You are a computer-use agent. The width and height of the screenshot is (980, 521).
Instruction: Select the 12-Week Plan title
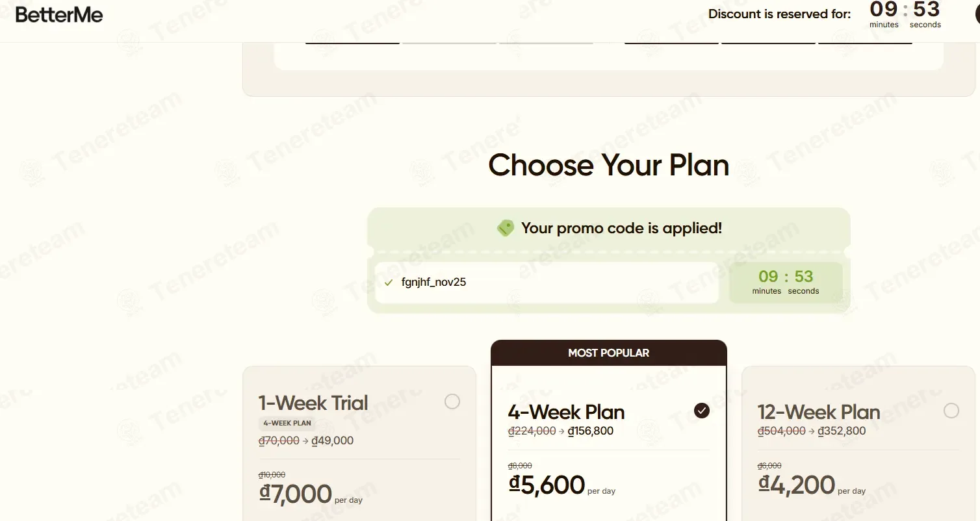pyautogui.click(x=819, y=412)
